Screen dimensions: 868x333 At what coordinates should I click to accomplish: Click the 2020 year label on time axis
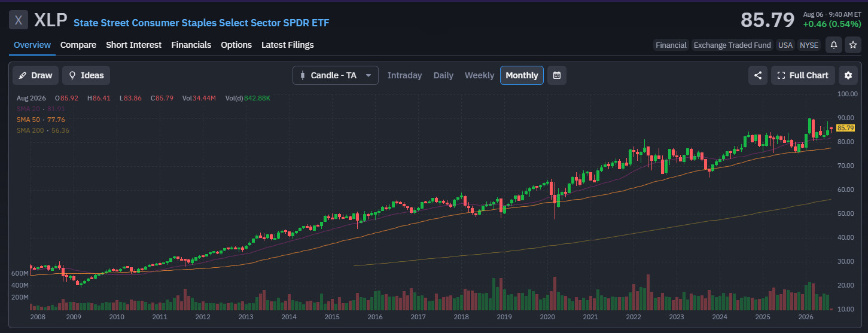click(x=548, y=317)
